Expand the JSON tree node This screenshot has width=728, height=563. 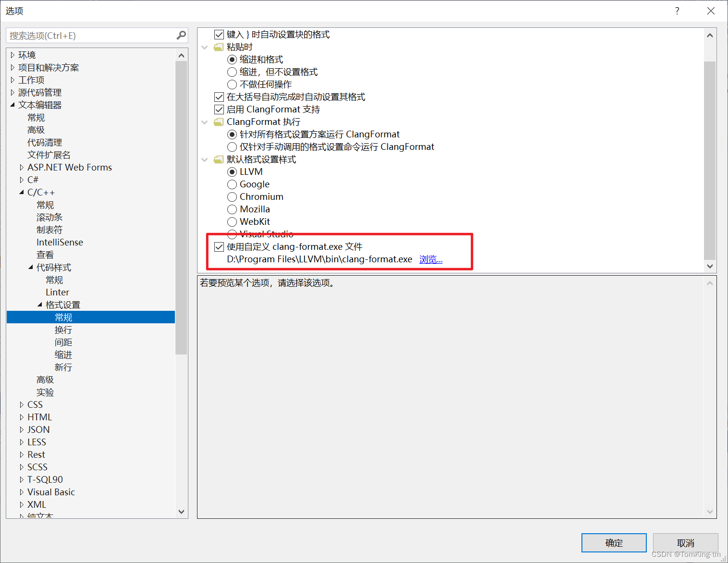click(x=22, y=429)
